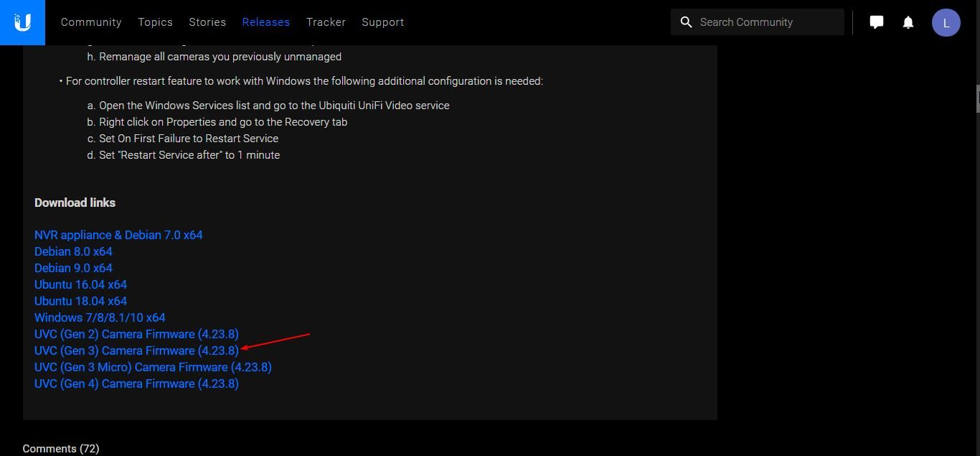Screen dimensions: 980x456
Task: Select the Releases nav item
Action: [x=265, y=22]
